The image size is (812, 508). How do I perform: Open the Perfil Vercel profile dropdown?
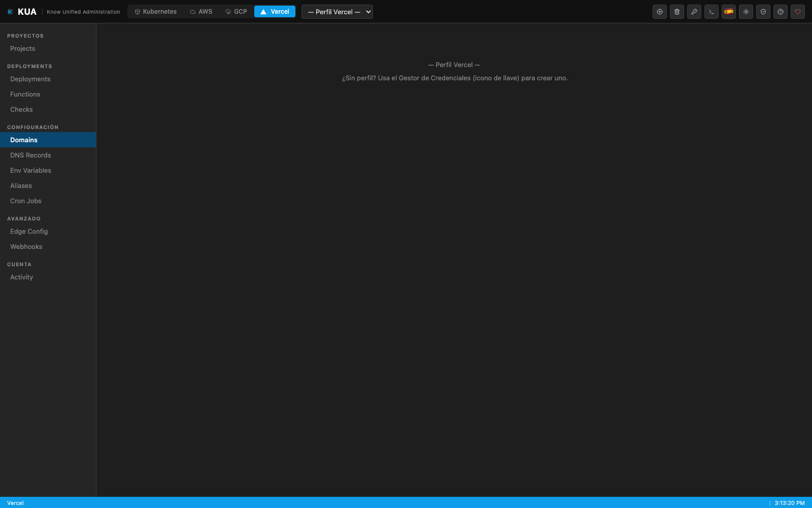tap(337, 12)
